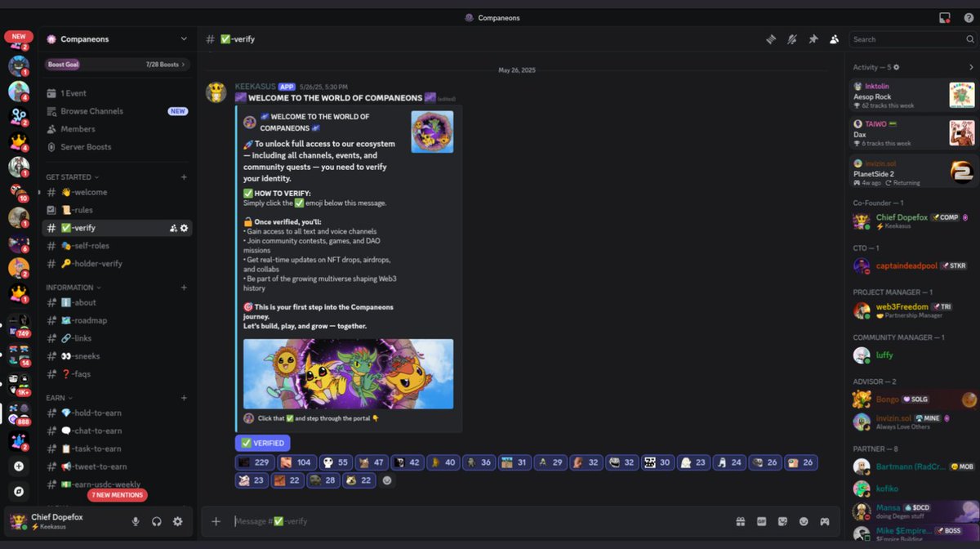Open the Members entry

pyautogui.click(x=117, y=129)
